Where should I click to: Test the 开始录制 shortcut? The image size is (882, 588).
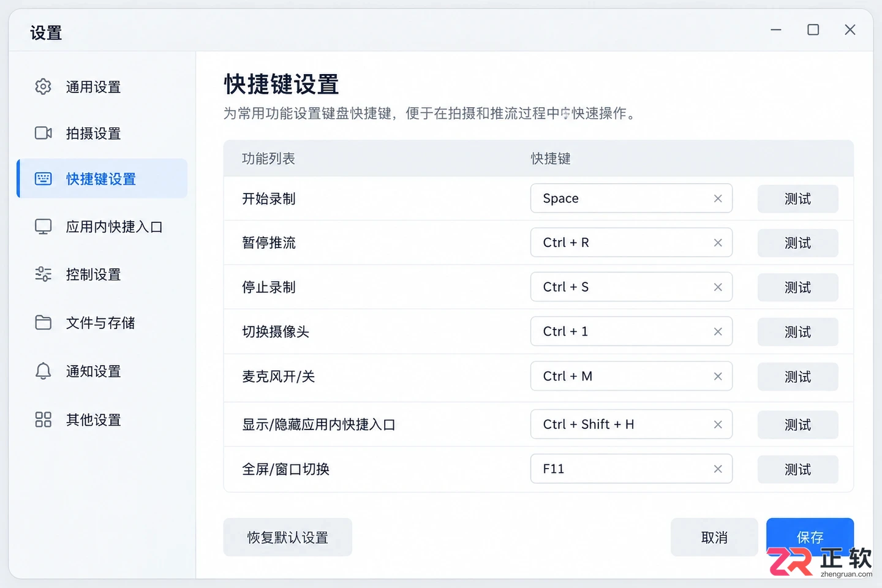[797, 198]
